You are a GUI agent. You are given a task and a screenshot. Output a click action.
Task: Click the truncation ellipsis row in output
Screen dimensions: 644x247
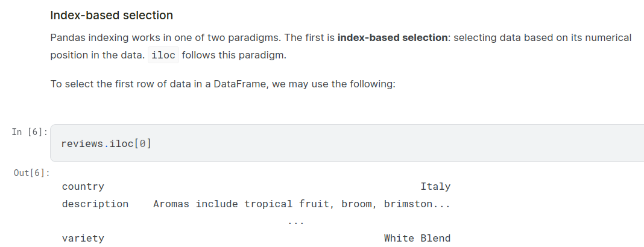(295, 222)
